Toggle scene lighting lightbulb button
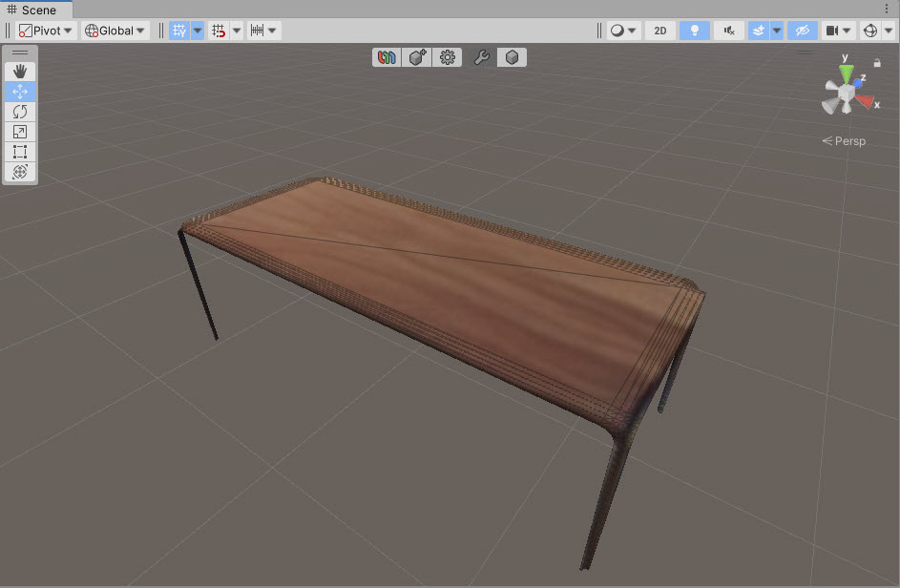This screenshot has height=588, width=900. [x=695, y=31]
